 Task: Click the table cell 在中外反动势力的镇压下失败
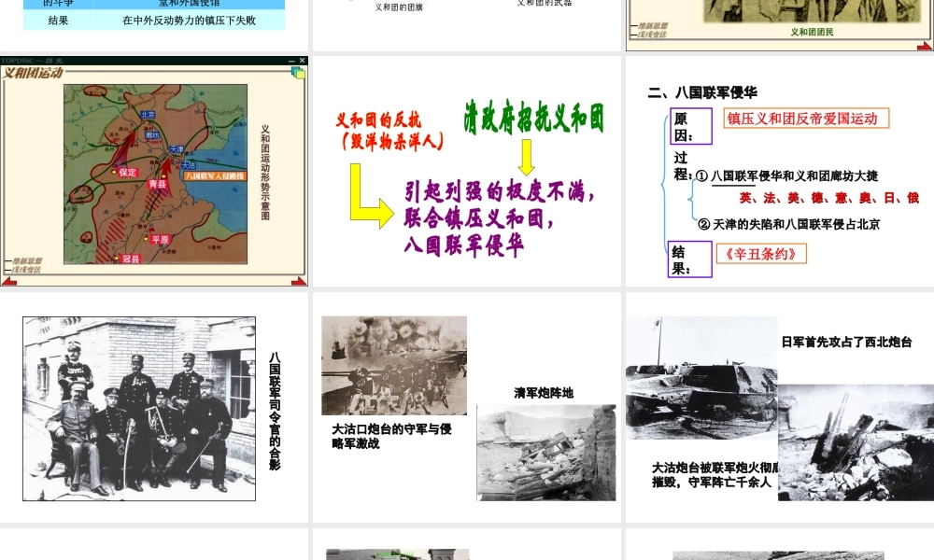coord(189,21)
